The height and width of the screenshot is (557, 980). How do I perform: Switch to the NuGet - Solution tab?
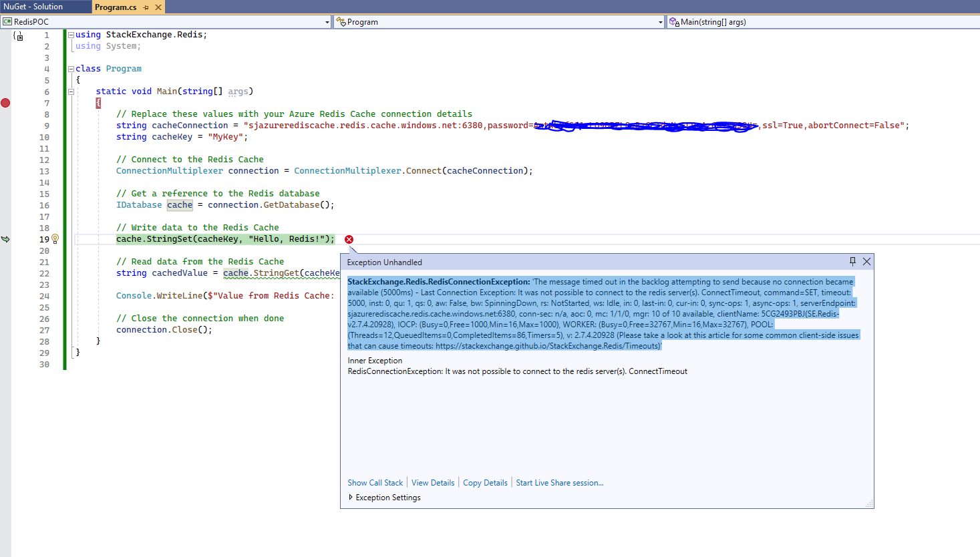pos(33,7)
